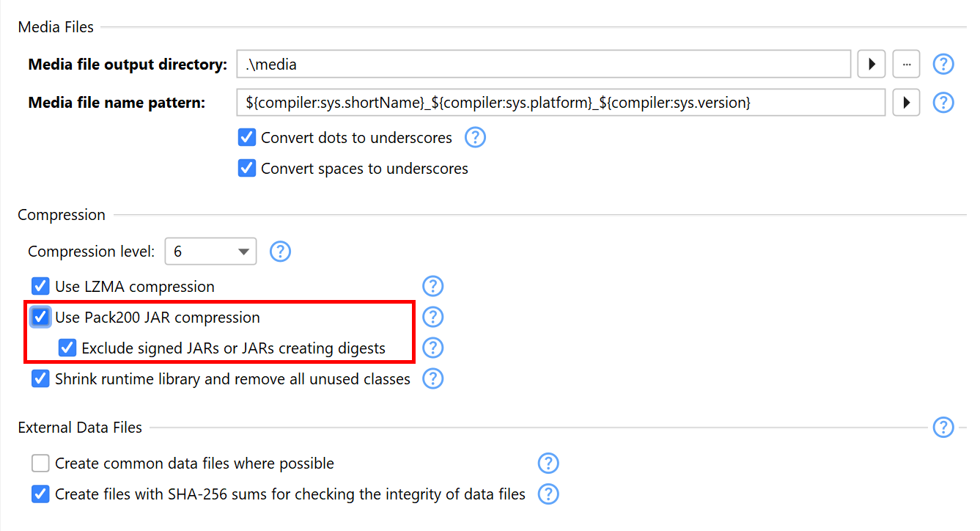
Task: Open help for External Data Files section
Action: click(943, 427)
